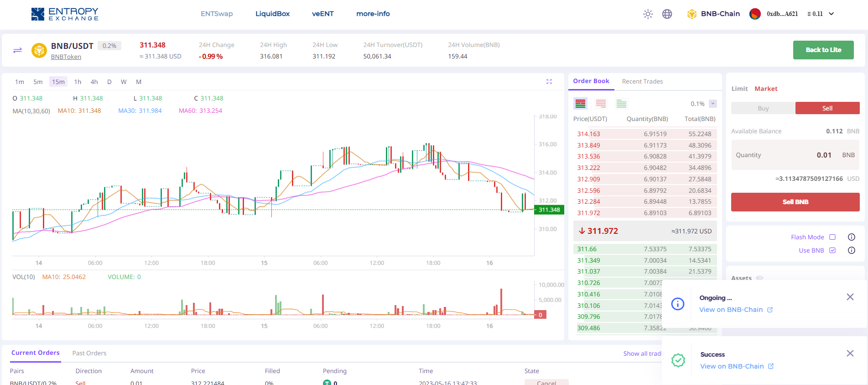This screenshot has width=868, height=385.
Task: Click the swap pair arrows icon
Action: pyautogui.click(x=17, y=50)
